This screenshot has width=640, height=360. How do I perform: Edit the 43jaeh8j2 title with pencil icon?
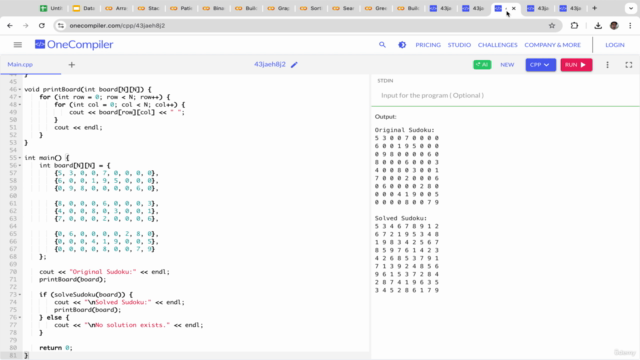point(294,64)
